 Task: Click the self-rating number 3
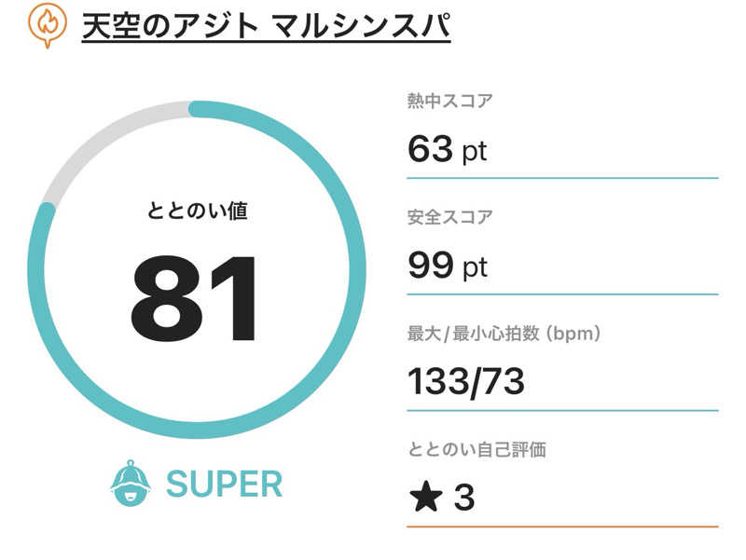click(463, 499)
